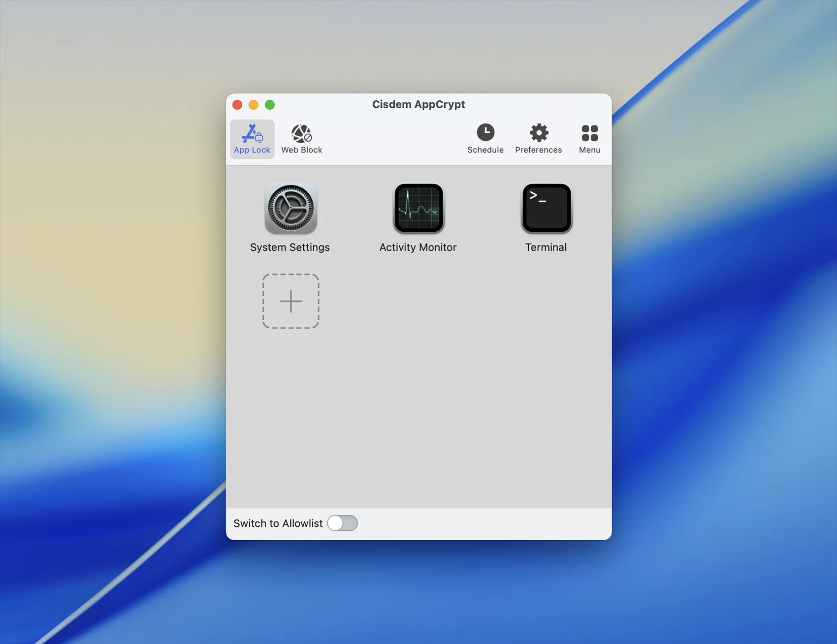837x644 pixels.
Task: Toggle the Switch to Allowlist switch
Action: [343, 523]
